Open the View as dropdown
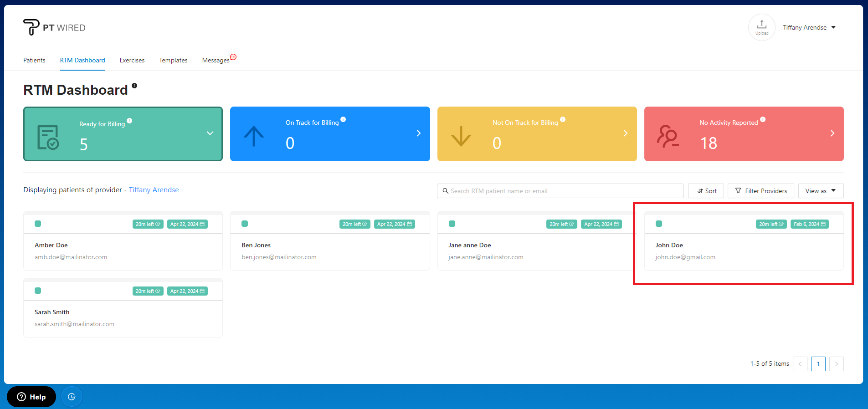 click(820, 191)
